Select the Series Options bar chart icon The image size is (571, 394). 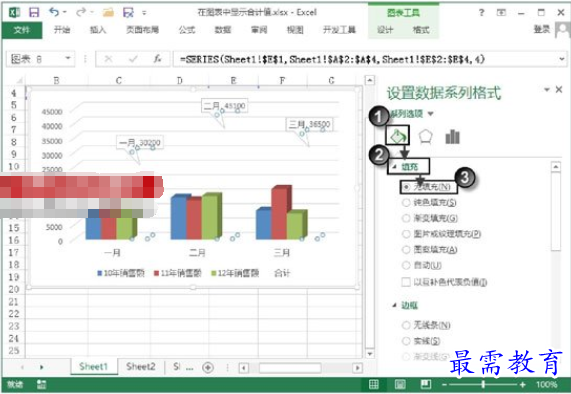click(x=452, y=137)
